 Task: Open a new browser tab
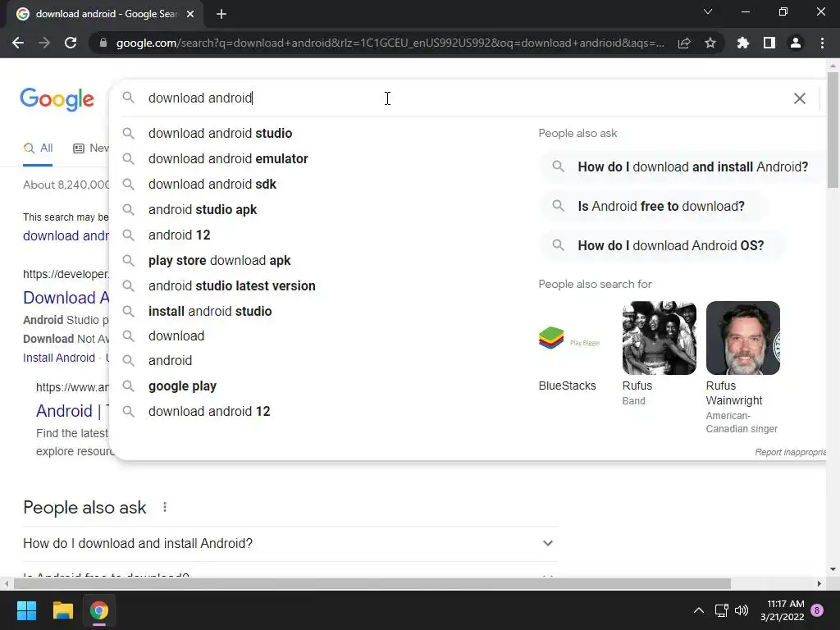tap(221, 14)
